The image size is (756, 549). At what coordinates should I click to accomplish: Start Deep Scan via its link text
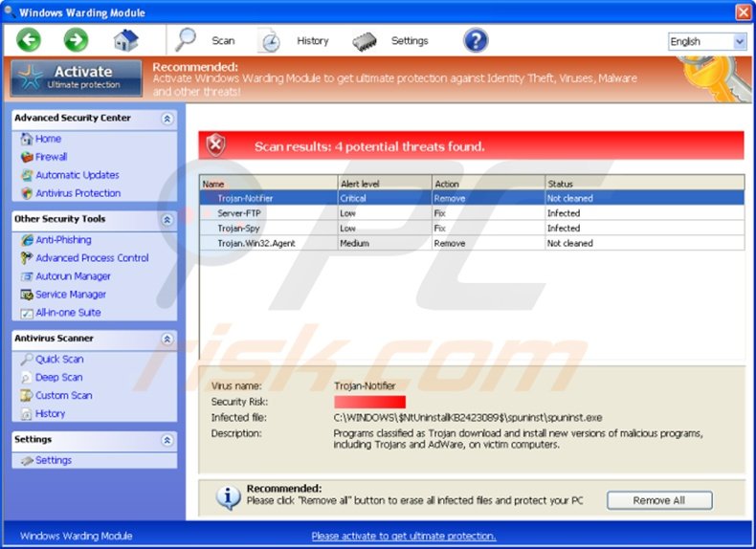pyautogui.click(x=58, y=378)
